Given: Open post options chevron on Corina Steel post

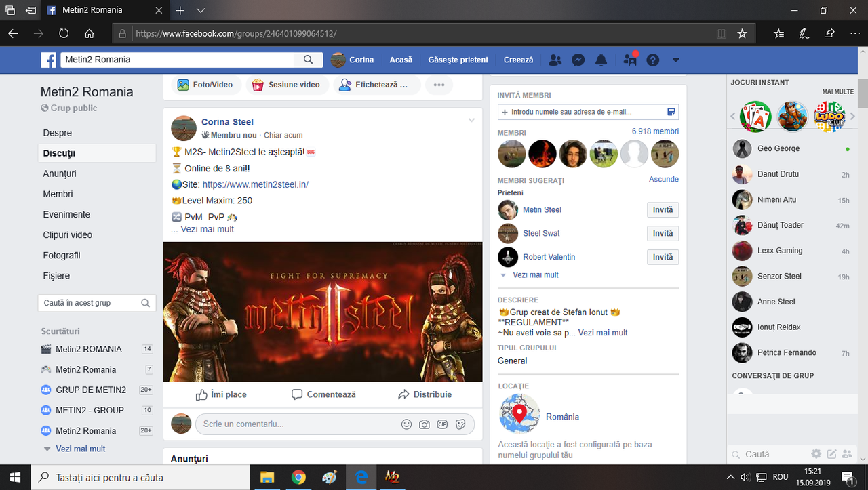Looking at the screenshot, I should [471, 121].
